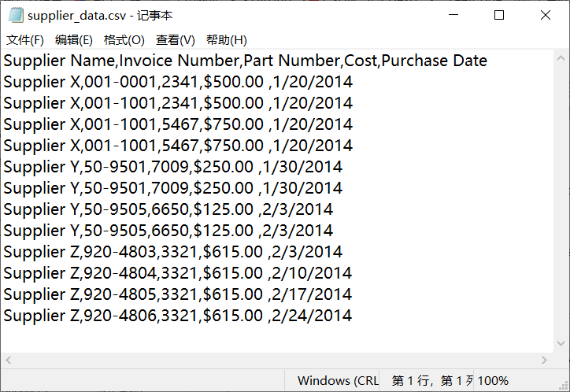570x392 pixels.
Task: Click the Notepad icon in title bar
Action: [x=16, y=15]
